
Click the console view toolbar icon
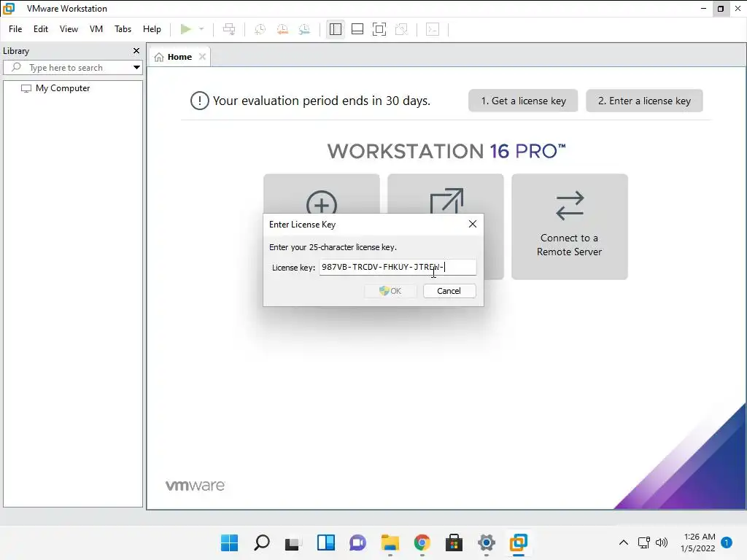433,29
